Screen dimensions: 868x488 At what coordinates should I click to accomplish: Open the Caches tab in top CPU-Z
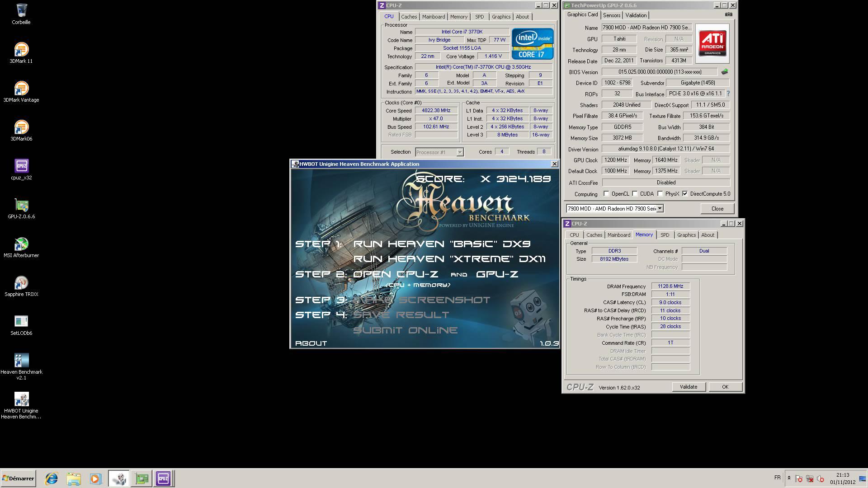pos(409,17)
